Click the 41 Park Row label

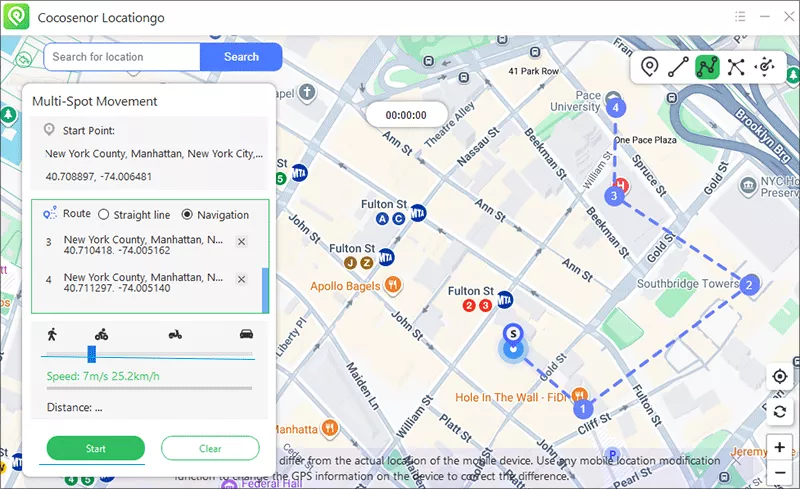point(533,71)
